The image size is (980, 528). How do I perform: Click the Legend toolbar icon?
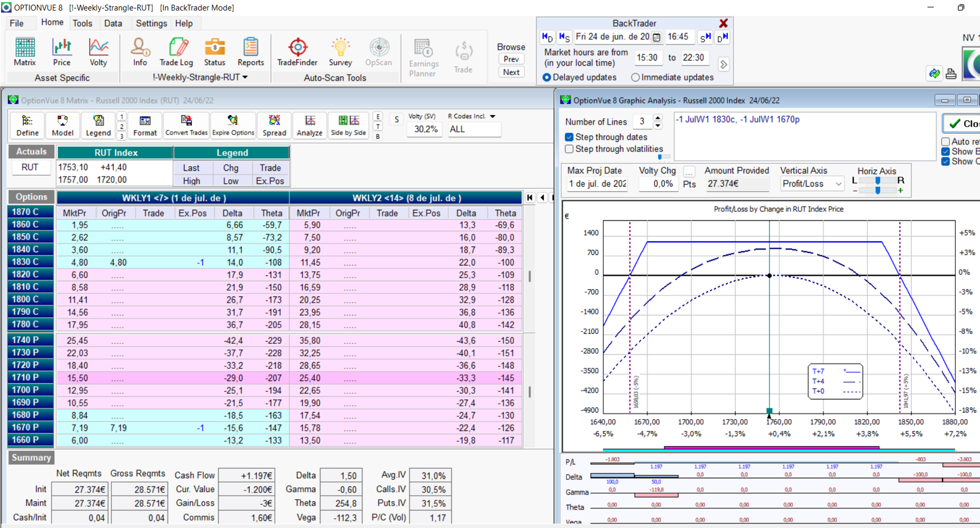click(x=98, y=125)
